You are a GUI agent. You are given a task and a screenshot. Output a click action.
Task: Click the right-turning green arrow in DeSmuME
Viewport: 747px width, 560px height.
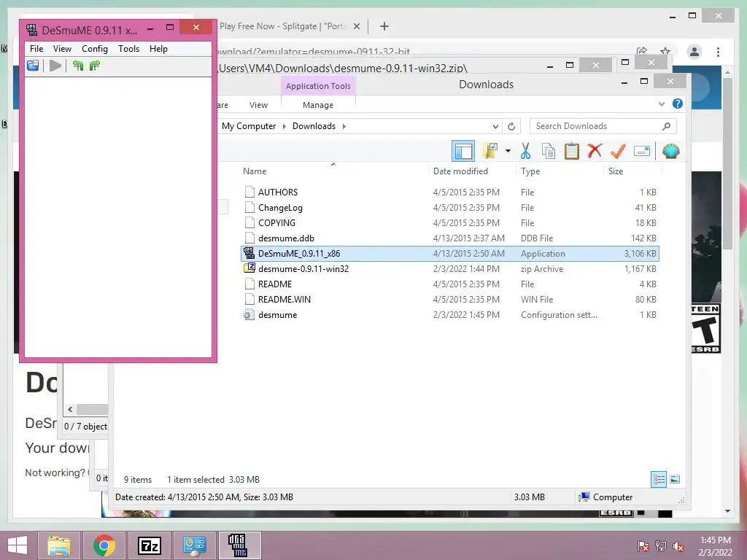point(95,66)
